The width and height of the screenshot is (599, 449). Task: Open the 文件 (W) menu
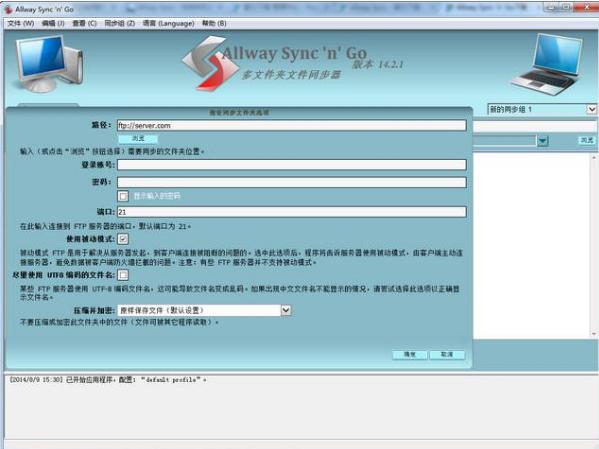21,23
